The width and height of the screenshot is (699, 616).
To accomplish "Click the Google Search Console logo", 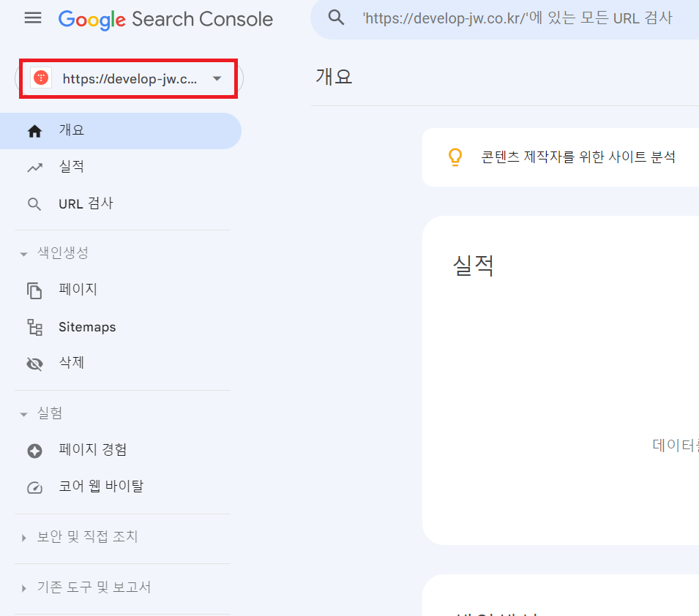I will [165, 20].
